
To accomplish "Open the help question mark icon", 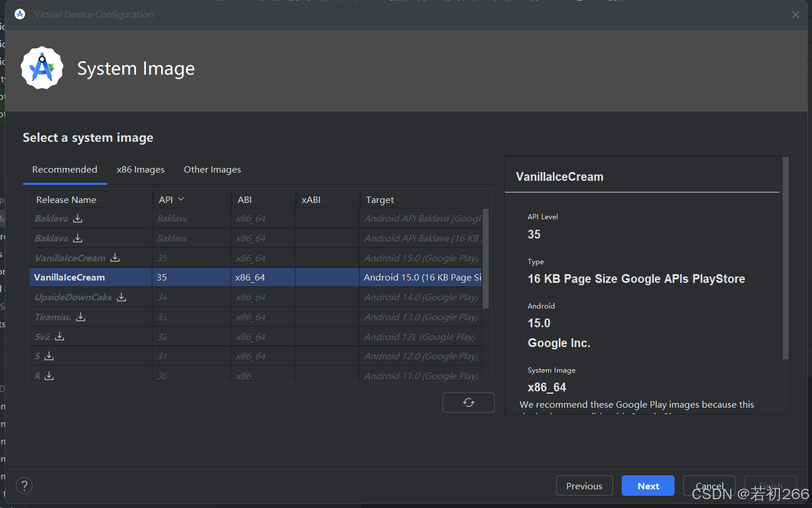I will click(x=25, y=486).
